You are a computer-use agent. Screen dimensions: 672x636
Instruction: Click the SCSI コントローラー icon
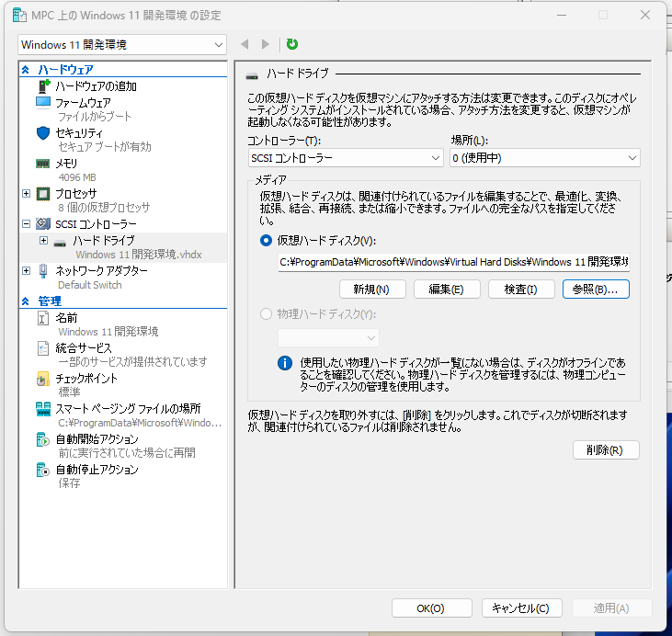pos(43,223)
